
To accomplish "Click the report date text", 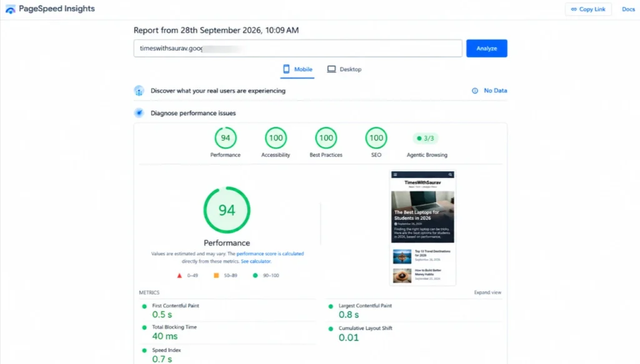I will click(x=216, y=30).
